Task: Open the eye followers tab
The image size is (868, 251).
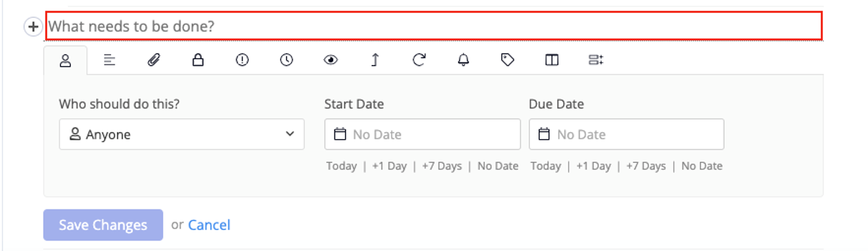Action: 331,60
